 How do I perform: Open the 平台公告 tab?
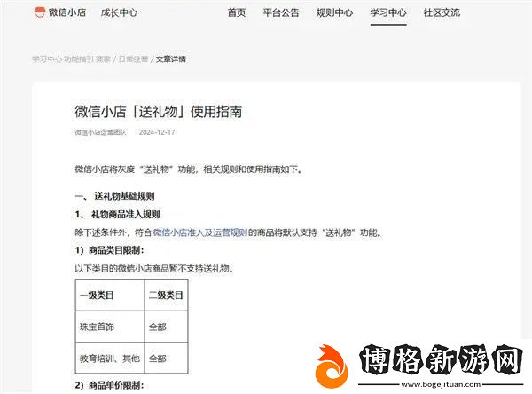coord(281,13)
